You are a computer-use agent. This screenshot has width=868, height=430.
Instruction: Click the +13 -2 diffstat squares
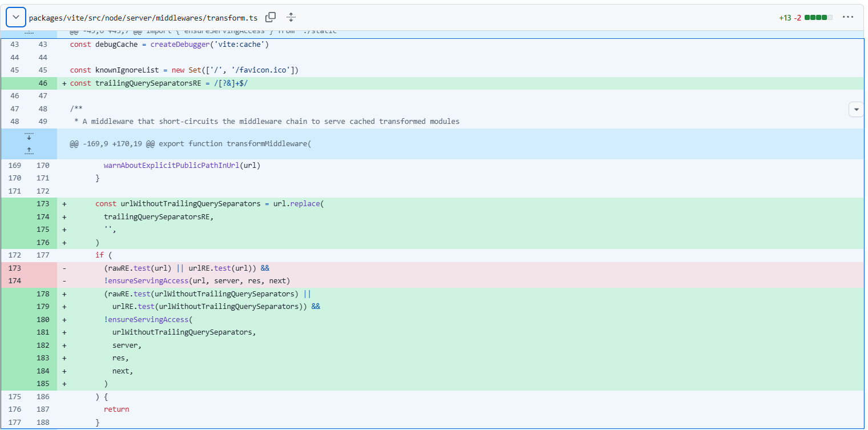point(818,18)
